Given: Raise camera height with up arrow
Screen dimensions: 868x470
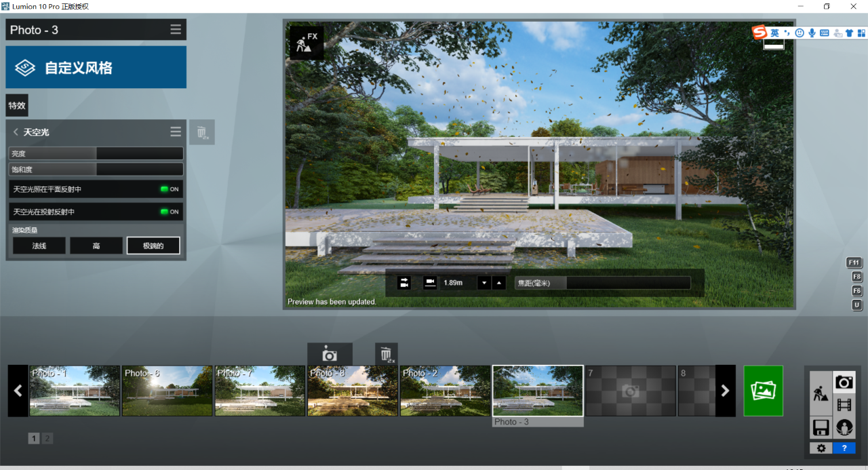Looking at the screenshot, I should (x=499, y=283).
